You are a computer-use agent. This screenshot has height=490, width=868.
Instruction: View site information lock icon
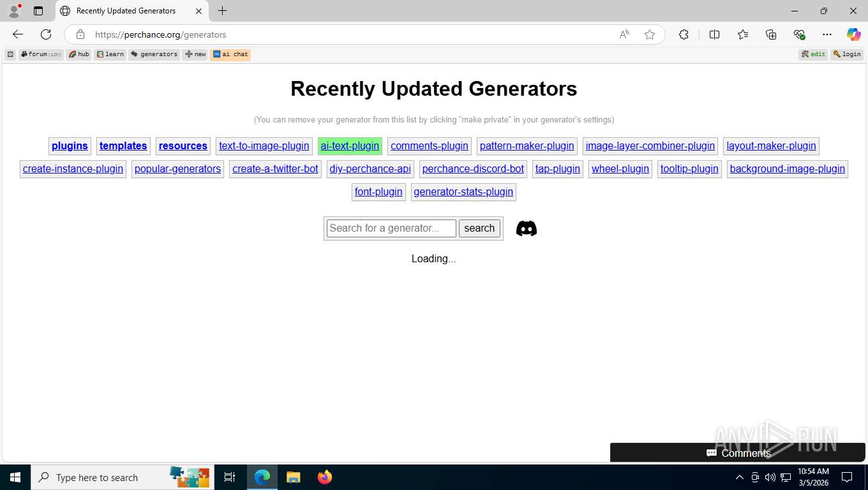coord(80,34)
